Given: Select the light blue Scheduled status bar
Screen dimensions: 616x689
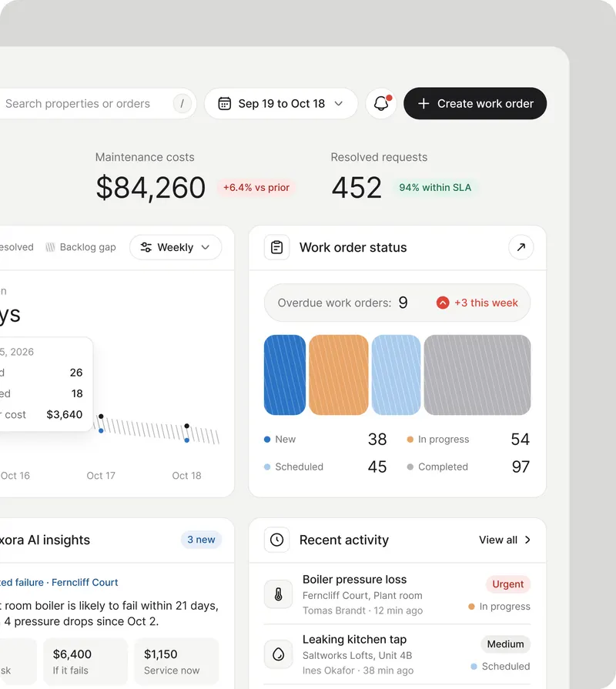Looking at the screenshot, I should coord(396,375).
